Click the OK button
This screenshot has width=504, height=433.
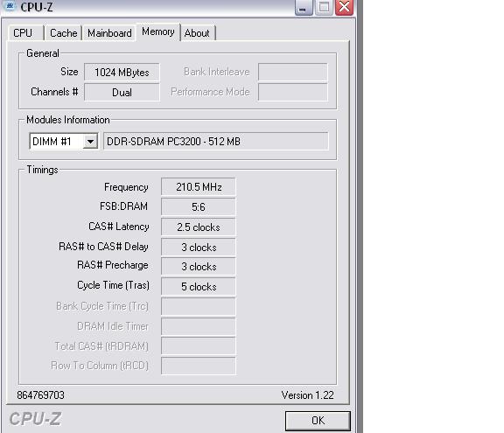pos(318,421)
